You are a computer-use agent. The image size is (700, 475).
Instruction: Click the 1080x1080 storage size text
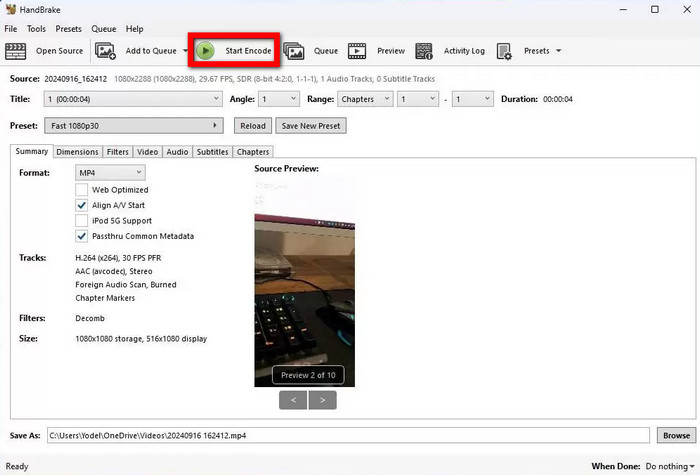tap(141, 339)
